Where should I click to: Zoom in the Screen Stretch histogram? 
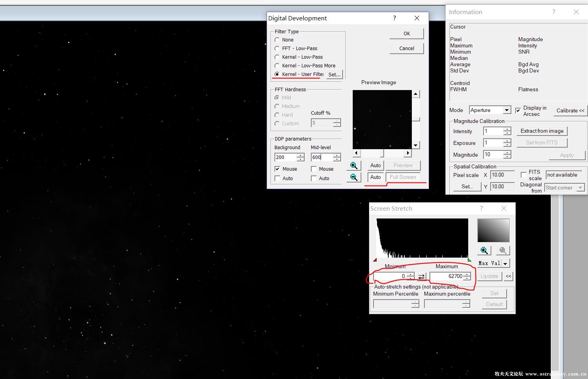484,251
